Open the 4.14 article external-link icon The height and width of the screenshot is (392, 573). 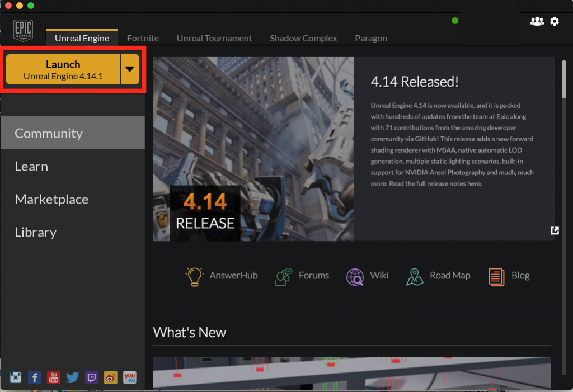point(555,230)
